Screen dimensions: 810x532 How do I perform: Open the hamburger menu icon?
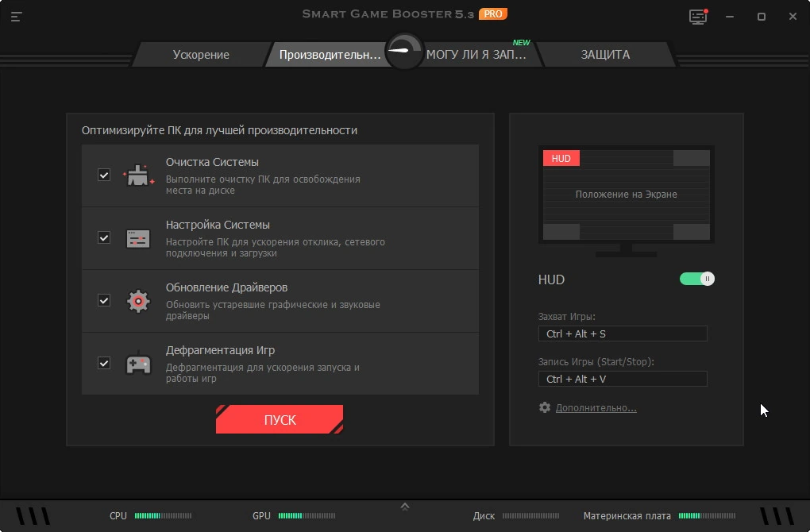(x=16, y=17)
